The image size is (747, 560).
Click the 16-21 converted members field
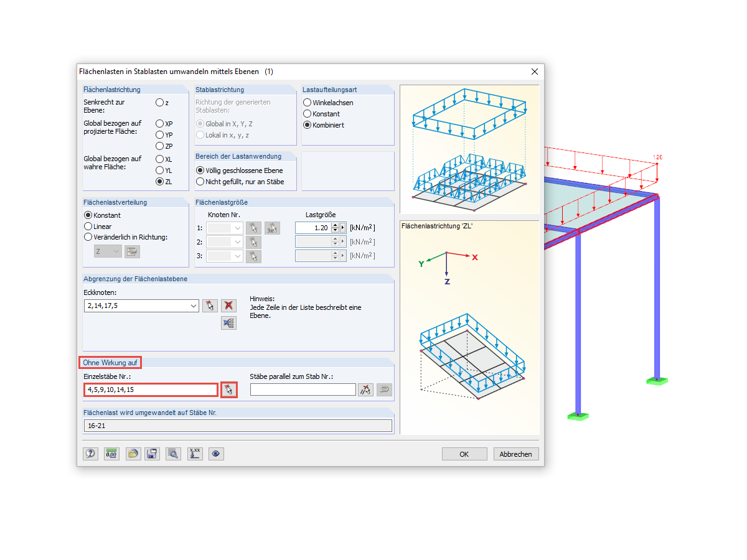tap(238, 426)
